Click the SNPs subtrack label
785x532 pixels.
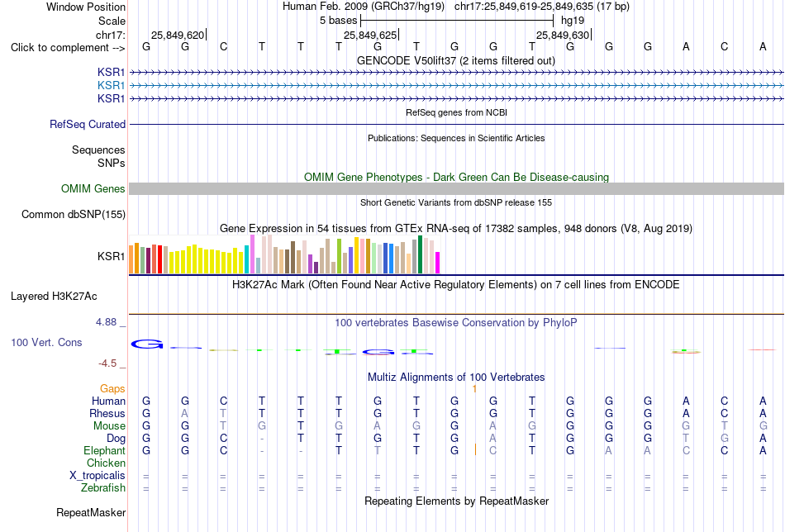[112, 163]
